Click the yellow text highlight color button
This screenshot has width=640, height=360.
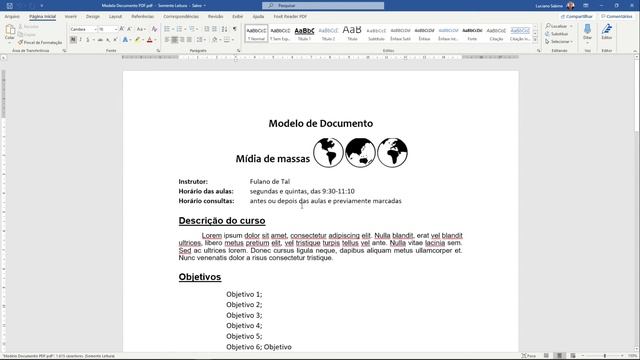[137, 40]
